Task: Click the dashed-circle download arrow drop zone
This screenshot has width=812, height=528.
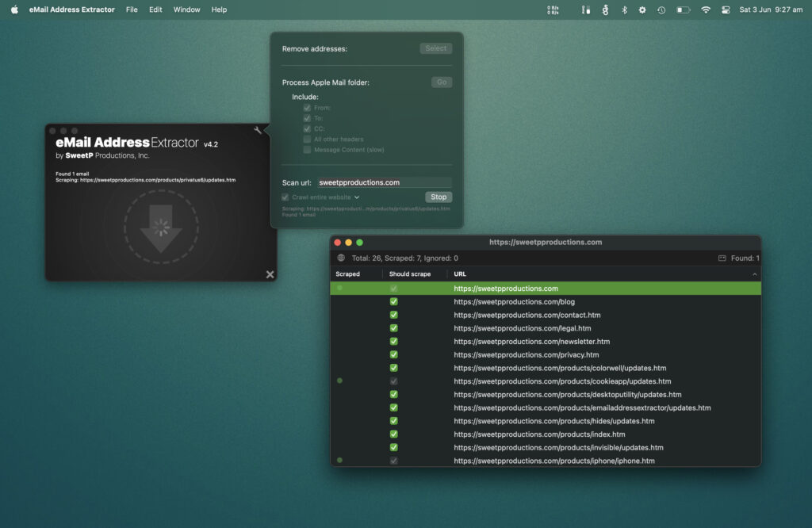Action: pos(161,228)
